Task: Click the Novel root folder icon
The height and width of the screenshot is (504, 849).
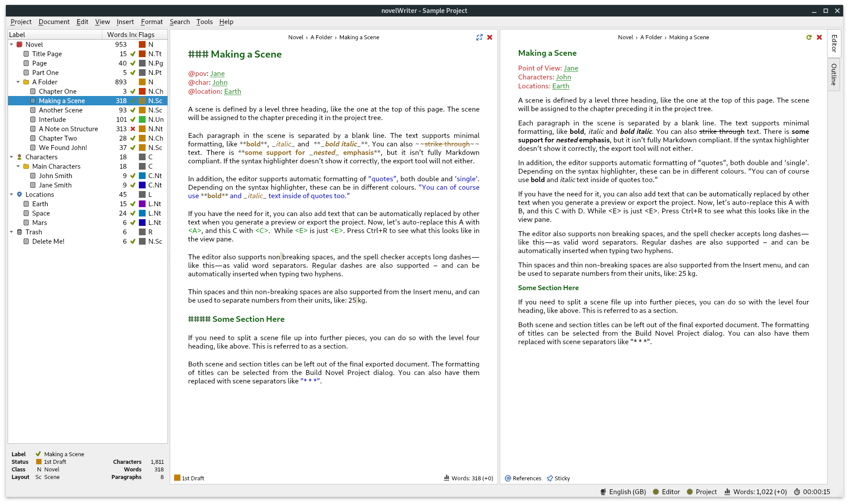Action: coord(20,45)
